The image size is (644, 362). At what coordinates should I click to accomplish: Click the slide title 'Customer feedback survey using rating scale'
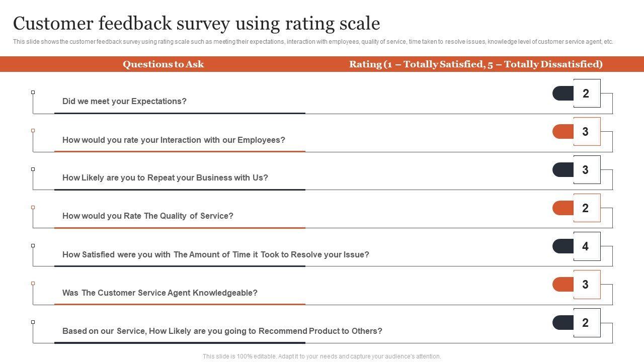coord(196,24)
